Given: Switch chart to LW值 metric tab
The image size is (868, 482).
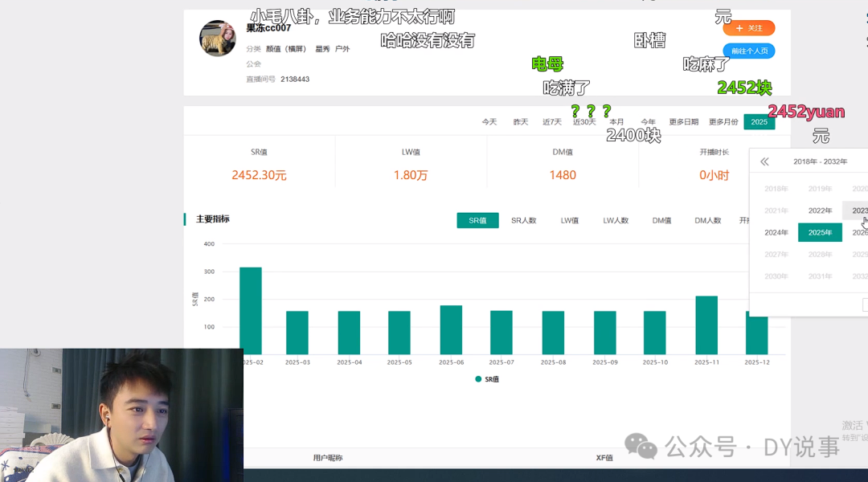Looking at the screenshot, I should coord(570,220).
